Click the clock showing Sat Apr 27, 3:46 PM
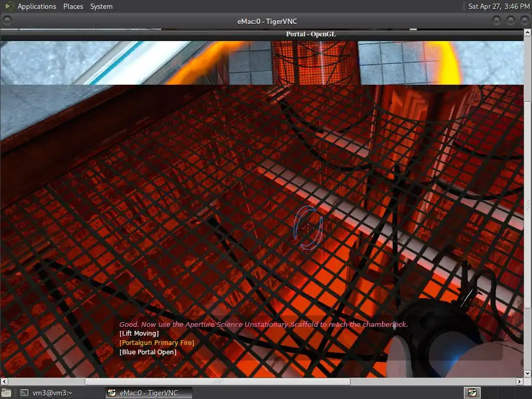Viewport: 532px width, 399px height. (499, 6)
